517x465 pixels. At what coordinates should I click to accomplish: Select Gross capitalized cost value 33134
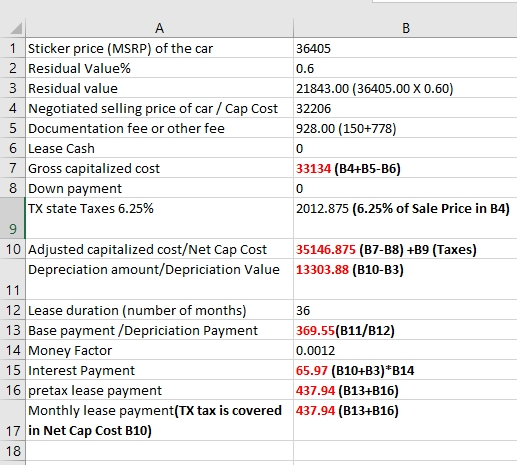tap(405, 168)
